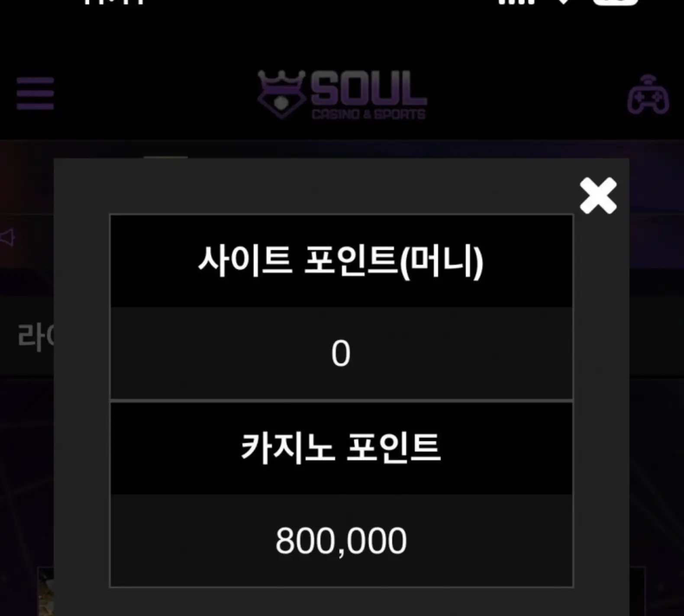Click the CASINO & SPORTS subtitle under SOUL
Viewport: 684px width, 616px height.
tap(369, 114)
